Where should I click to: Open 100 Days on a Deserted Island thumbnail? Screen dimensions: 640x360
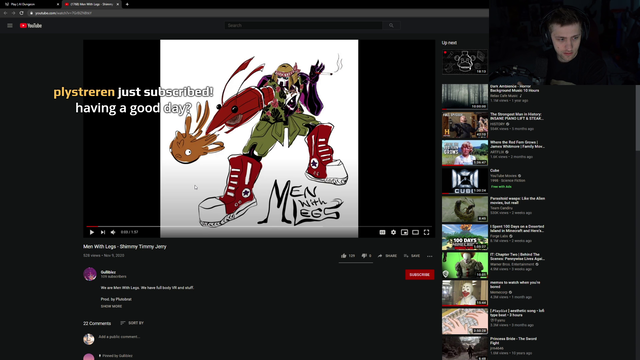tap(464, 237)
